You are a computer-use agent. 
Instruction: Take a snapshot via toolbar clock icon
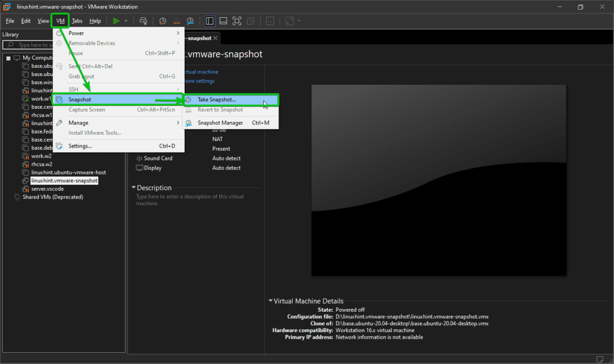click(162, 21)
